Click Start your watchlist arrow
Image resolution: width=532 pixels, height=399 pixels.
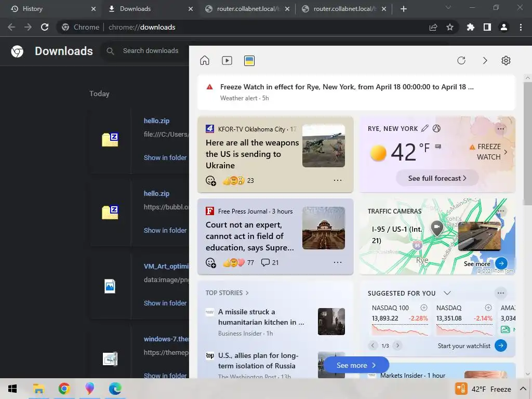[501, 345]
